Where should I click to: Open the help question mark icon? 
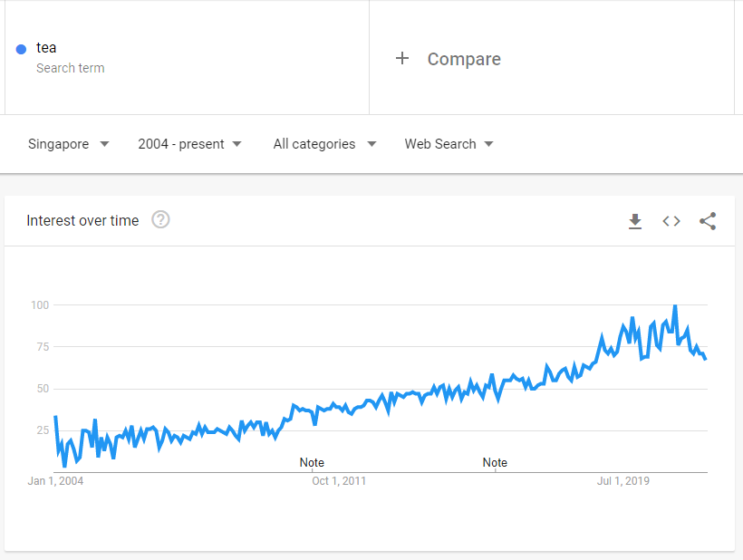160,219
